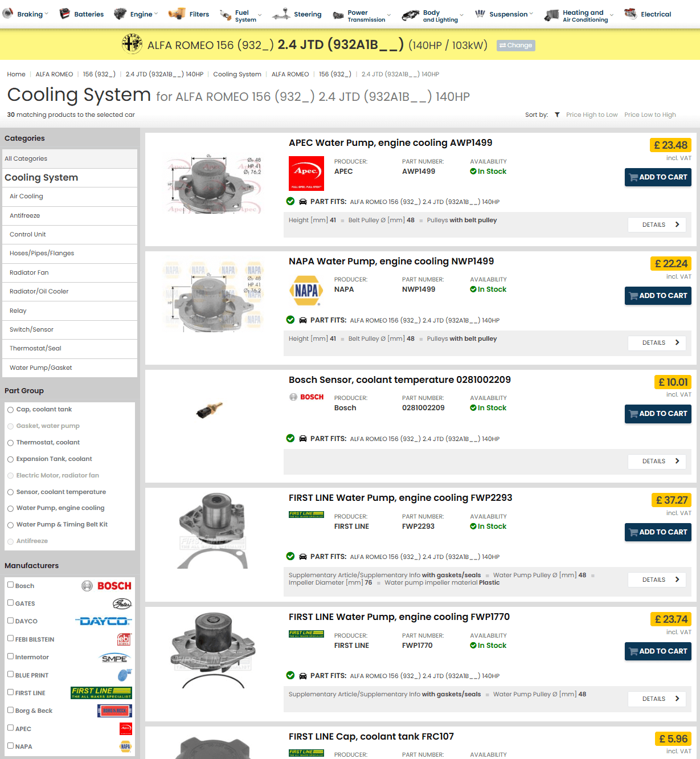Open the Antifreeze category
The height and width of the screenshot is (759, 700).
point(70,216)
